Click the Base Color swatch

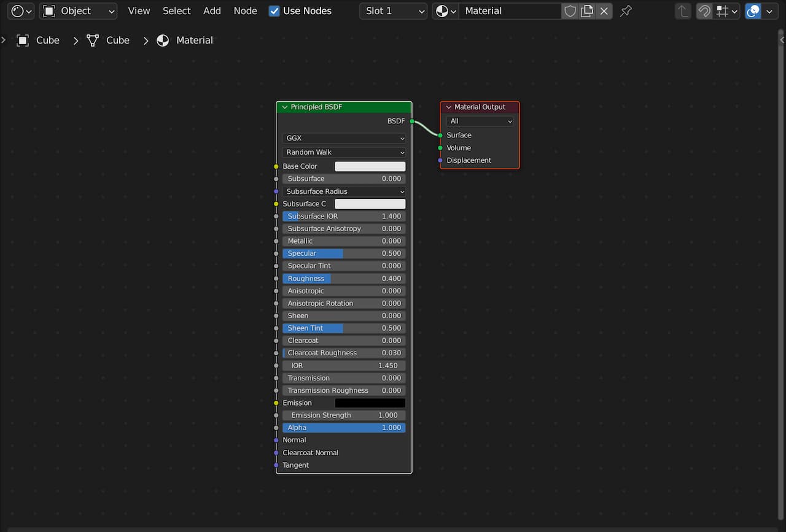(370, 166)
